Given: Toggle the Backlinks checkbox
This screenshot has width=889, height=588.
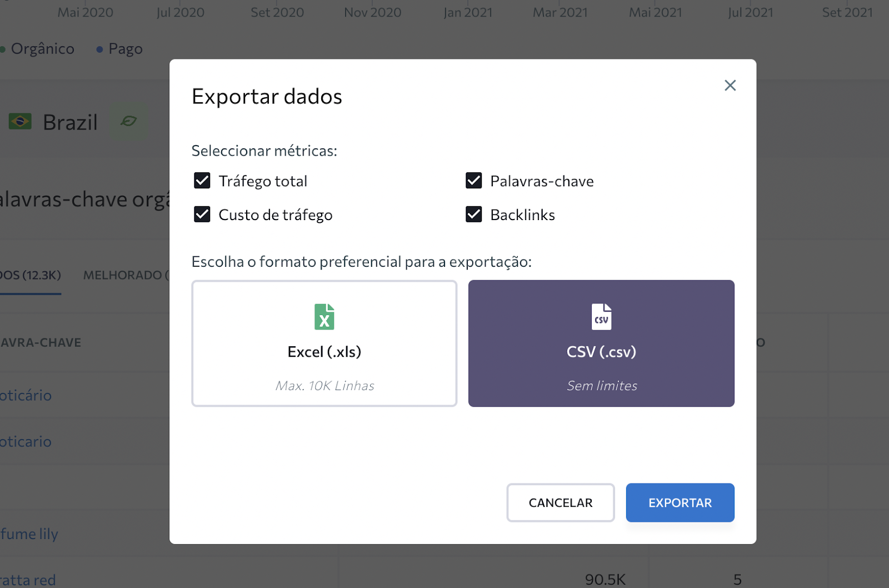Looking at the screenshot, I should click(x=474, y=214).
